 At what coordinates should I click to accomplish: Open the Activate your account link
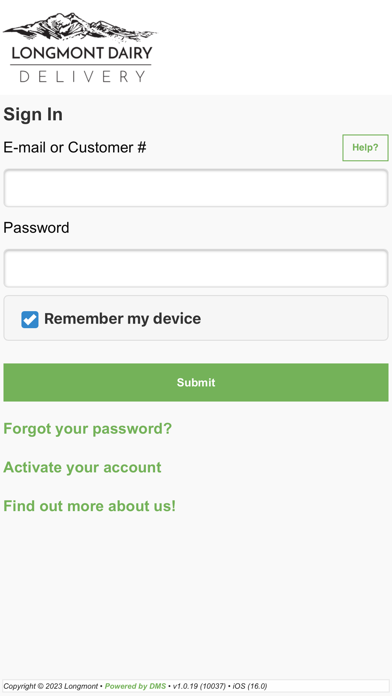pos(82,467)
